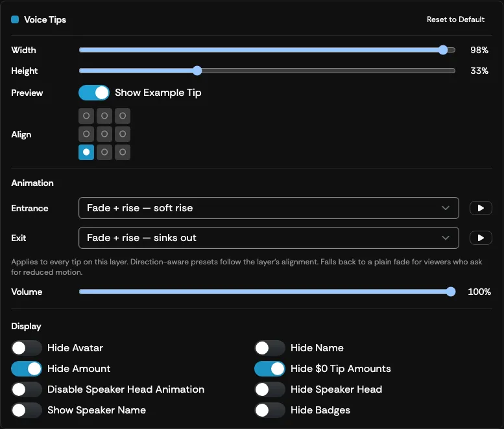Screen dimensions: 504x429
Task: Open the Exit animation dropdown
Action: [x=269, y=238]
